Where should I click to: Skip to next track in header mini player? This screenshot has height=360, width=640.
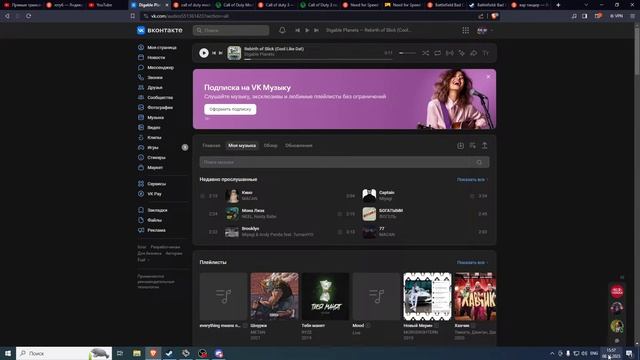316,30
